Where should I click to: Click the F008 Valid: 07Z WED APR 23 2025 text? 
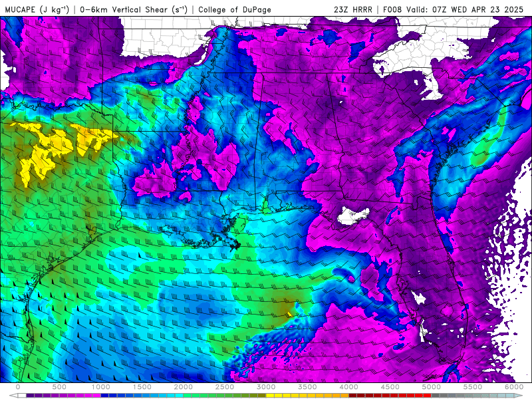[x=454, y=9]
